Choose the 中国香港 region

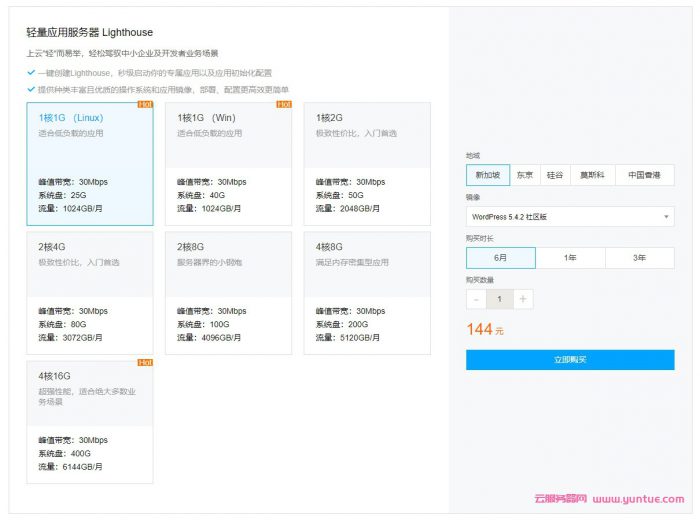[644, 175]
